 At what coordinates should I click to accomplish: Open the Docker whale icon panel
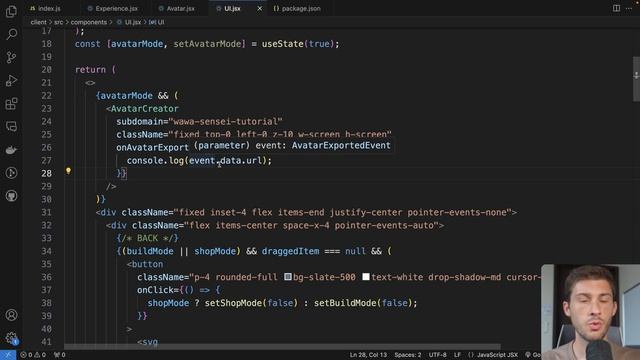coord(11,150)
